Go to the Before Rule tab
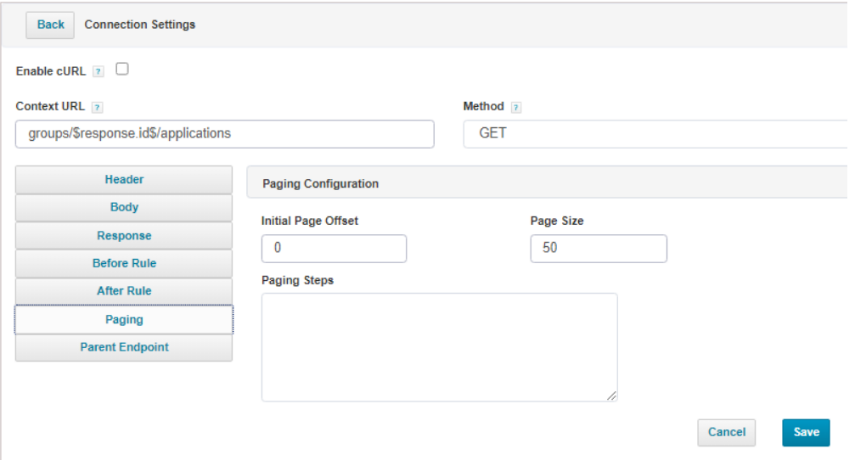This screenshot has width=849, height=460. pos(124,264)
